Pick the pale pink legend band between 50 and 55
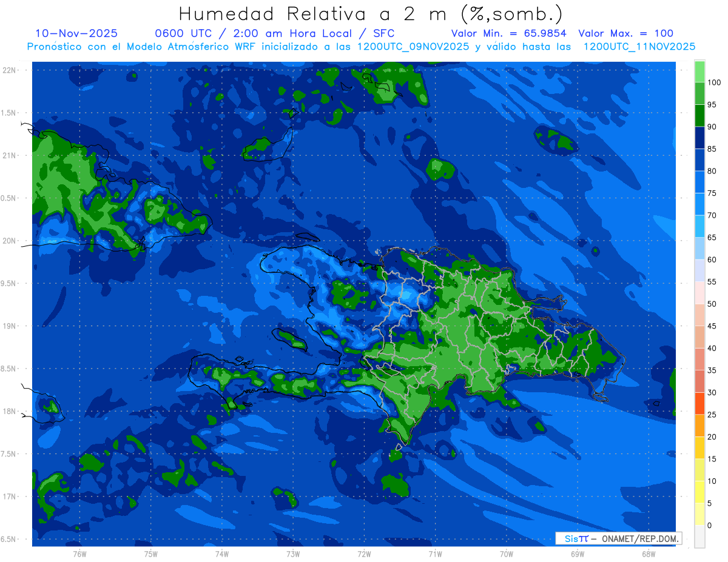This screenshot has height=562, width=728. (699, 293)
